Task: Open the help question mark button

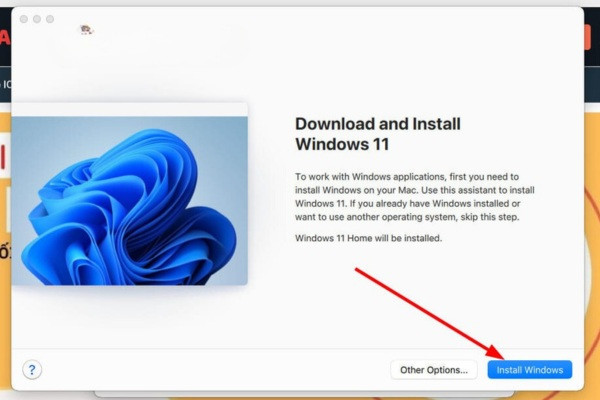Action: pos(32,370)
